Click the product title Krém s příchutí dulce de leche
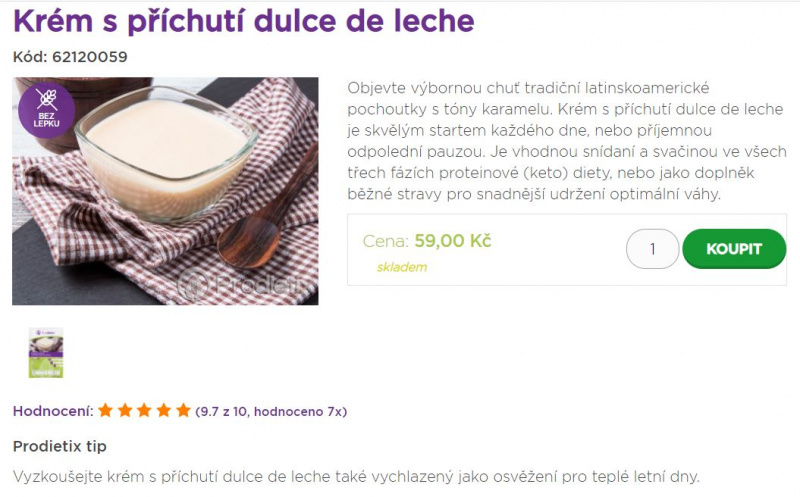Screen dimensions: 800x497 point(244,21)
